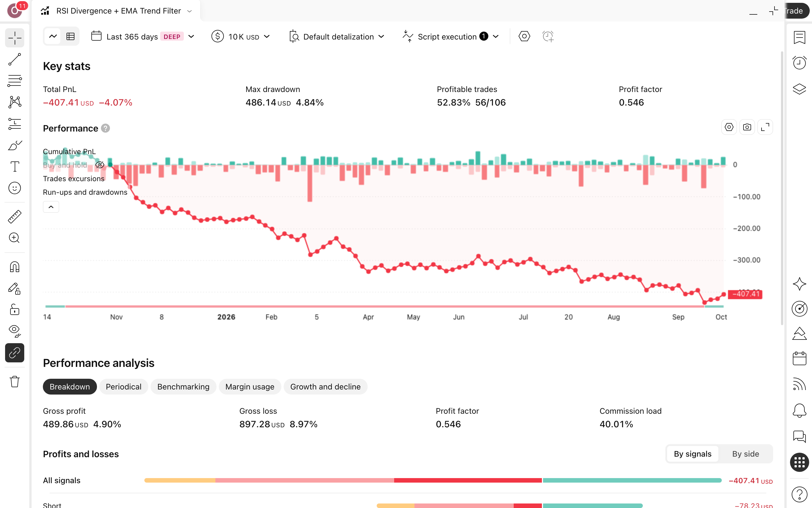
Task: Select the text annotation tool
Action: click(x=15, y=167)
